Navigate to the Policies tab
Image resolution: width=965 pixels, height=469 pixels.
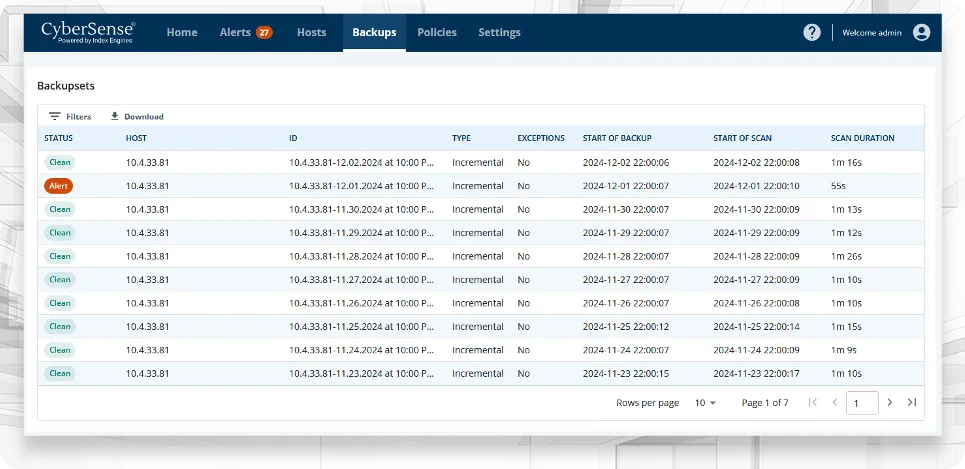(x=437, y=32)
